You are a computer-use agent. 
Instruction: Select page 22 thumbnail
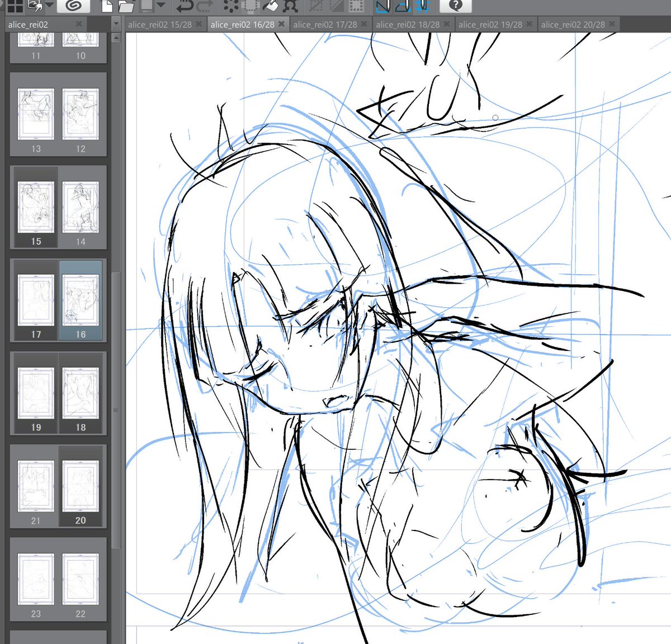point(81,579)
